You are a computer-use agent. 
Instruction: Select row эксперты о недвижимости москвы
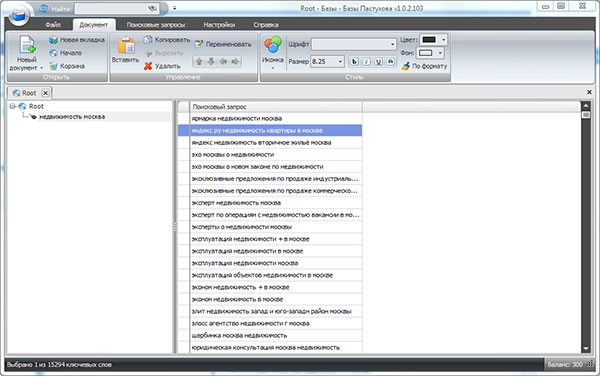pyautogui.click(x=276, y=227)
